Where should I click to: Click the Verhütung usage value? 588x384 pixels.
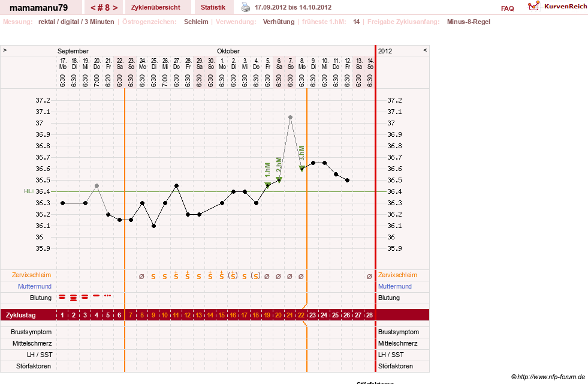point(279,22)
